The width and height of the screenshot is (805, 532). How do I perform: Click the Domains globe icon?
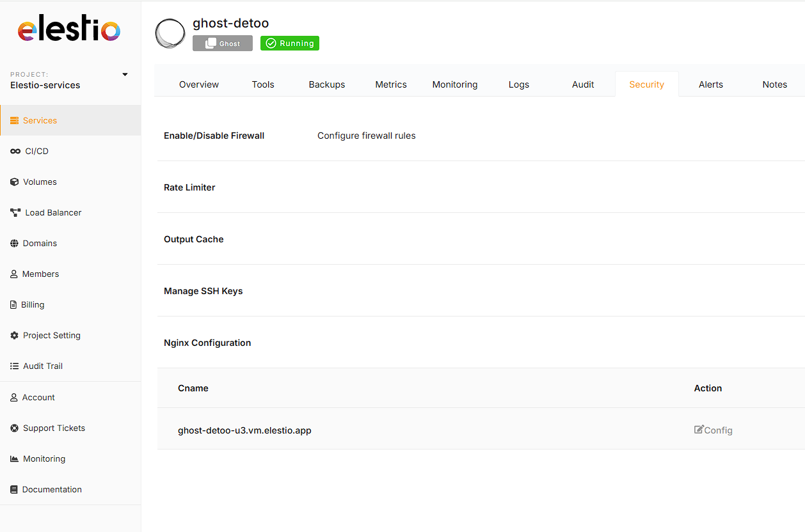[15, 244]
